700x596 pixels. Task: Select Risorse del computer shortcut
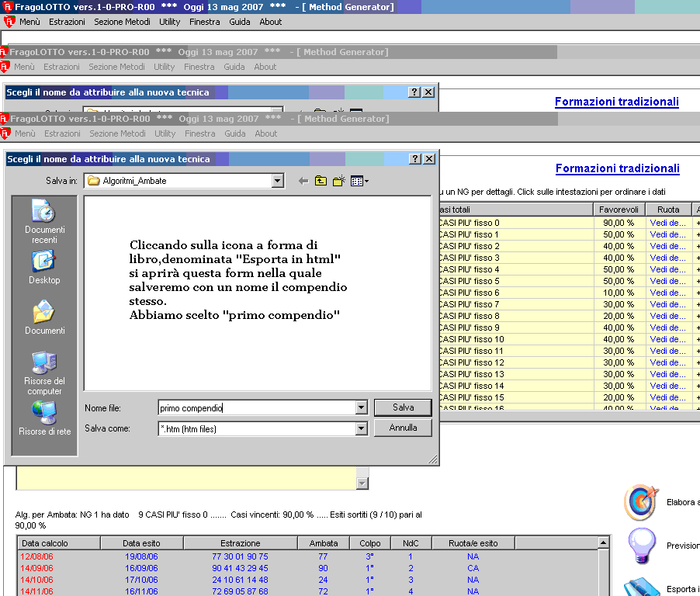pos(44,372)
